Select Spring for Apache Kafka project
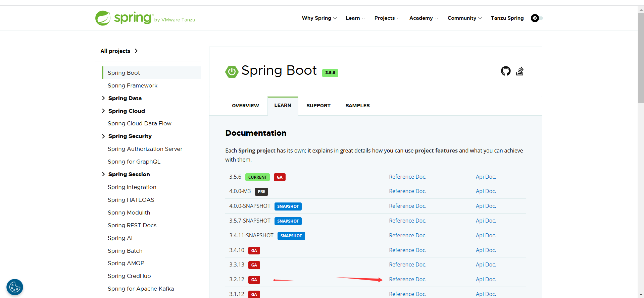 [x=141, y=289]
